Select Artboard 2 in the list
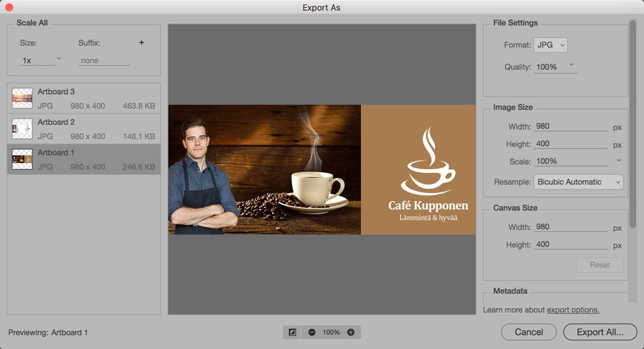644x349 pixels. [x=84, y=129]
